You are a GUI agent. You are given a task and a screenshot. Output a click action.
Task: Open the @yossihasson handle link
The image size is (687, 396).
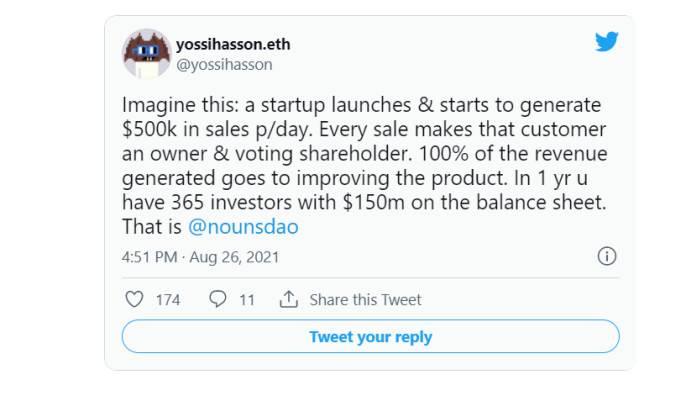[224, 65]
